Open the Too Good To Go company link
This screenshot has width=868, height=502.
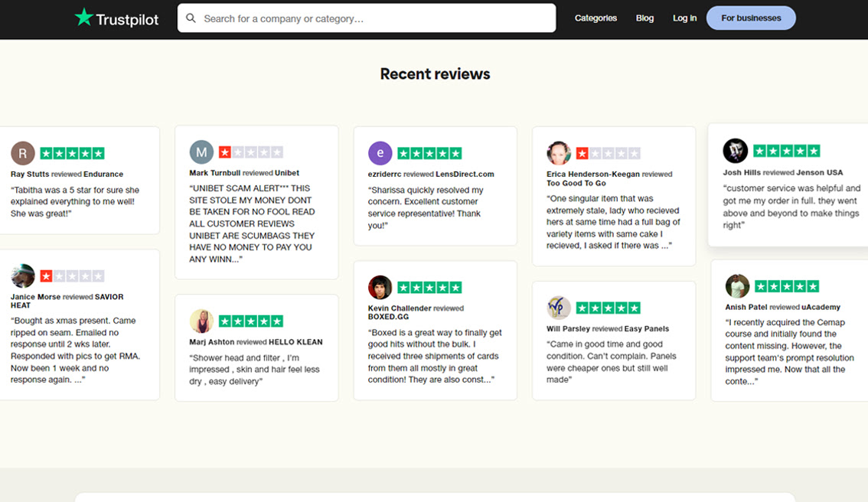coord(576,183)
